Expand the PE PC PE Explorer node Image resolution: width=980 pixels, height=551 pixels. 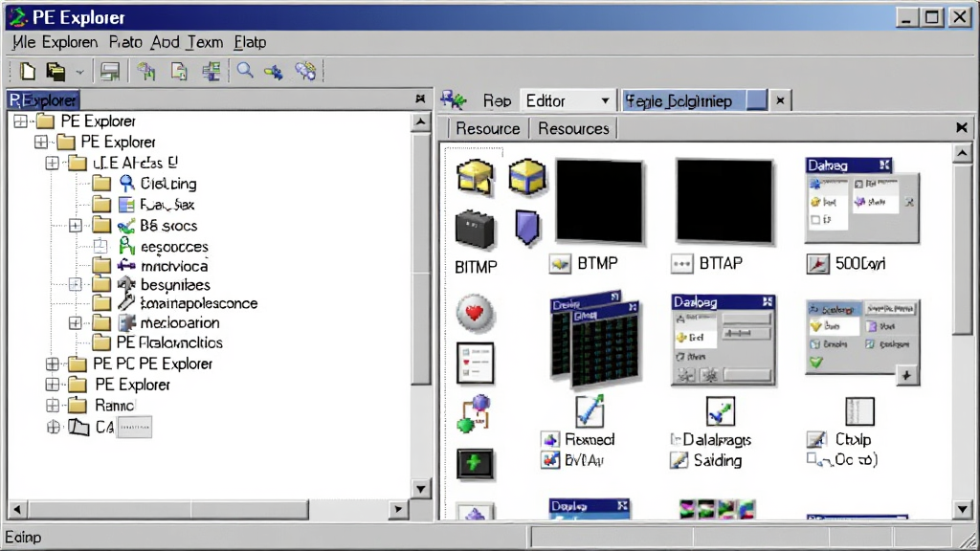coord(53,364)
